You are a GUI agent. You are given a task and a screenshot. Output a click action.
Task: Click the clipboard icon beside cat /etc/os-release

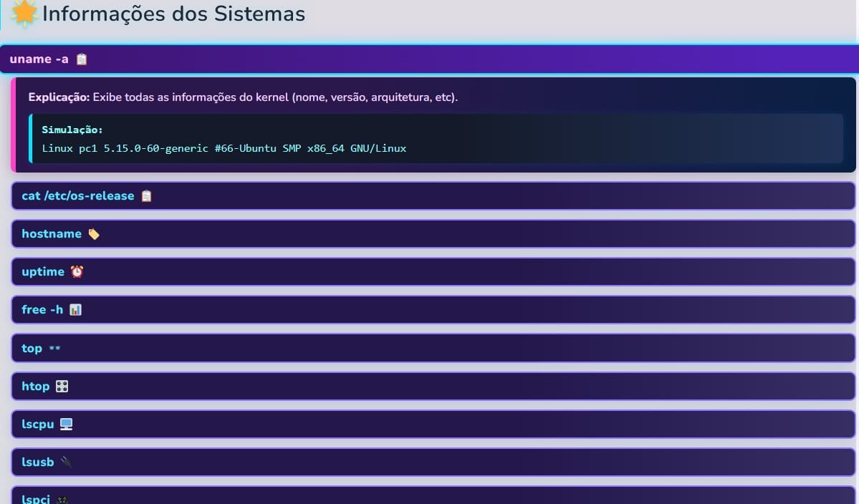147,195
